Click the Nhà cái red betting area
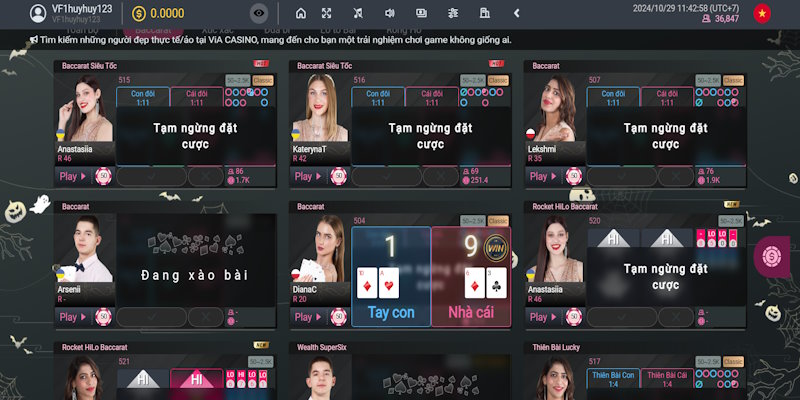800x400 pixels. [470, 277]
